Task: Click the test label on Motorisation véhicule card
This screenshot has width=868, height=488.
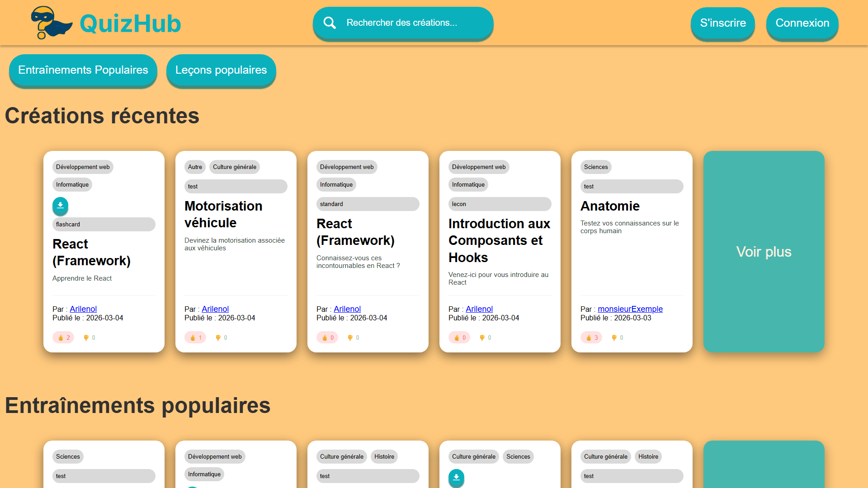Action: pyautogui.click(x=236, y=186)
